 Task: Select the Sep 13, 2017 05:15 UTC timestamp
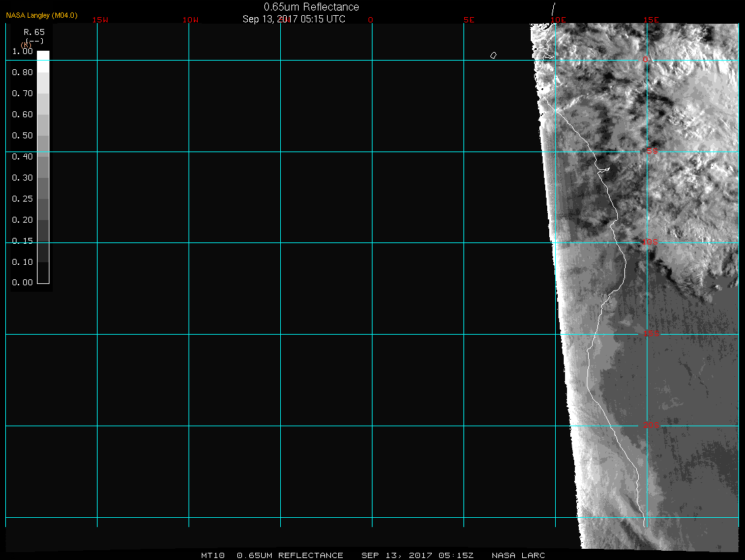click(294, 19)
